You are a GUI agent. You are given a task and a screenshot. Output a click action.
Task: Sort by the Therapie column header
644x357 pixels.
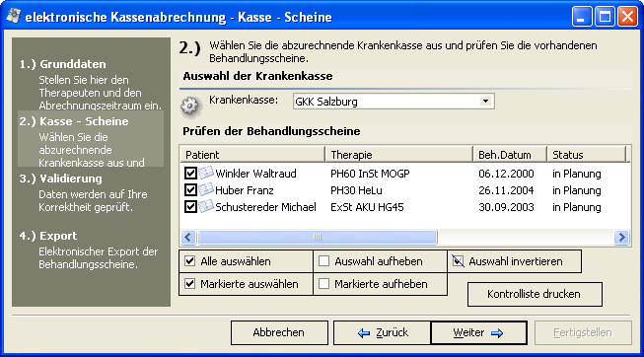[x=398, y=155]
